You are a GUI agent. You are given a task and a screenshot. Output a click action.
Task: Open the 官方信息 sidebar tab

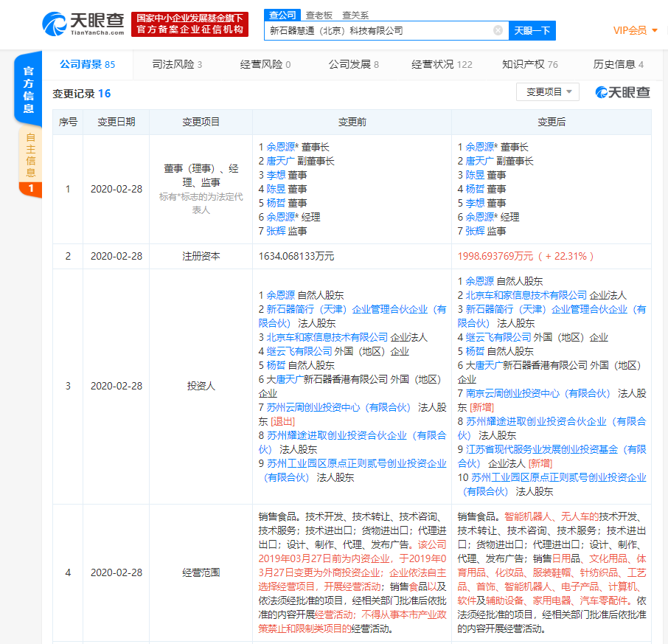tap(27, 89)
